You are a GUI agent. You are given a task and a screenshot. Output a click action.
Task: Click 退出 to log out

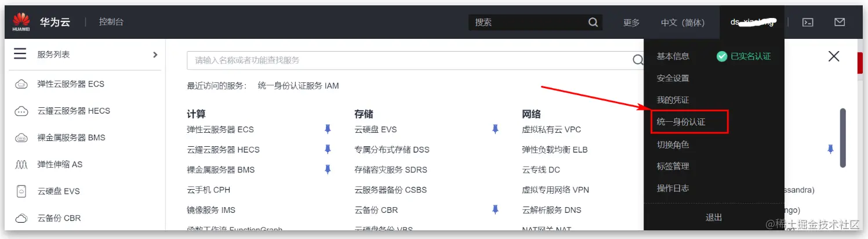click(714, 218)
